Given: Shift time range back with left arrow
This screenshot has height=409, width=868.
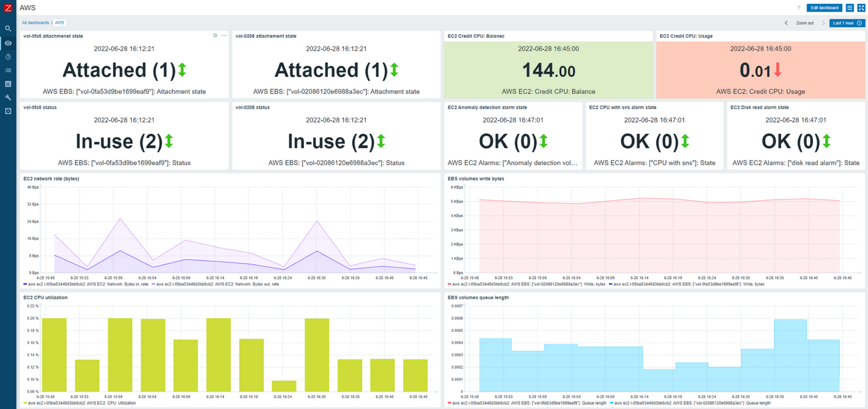Looking at the screenshot, I should (x=786, y=23).
